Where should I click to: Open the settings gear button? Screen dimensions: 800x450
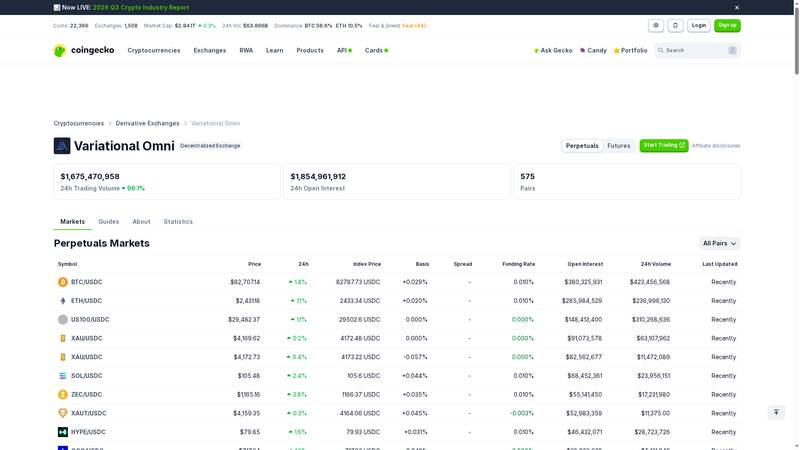tap(656, 26)
